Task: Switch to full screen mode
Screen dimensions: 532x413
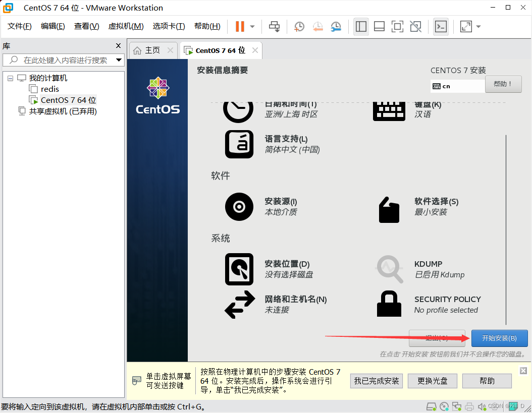Action: 396,26
